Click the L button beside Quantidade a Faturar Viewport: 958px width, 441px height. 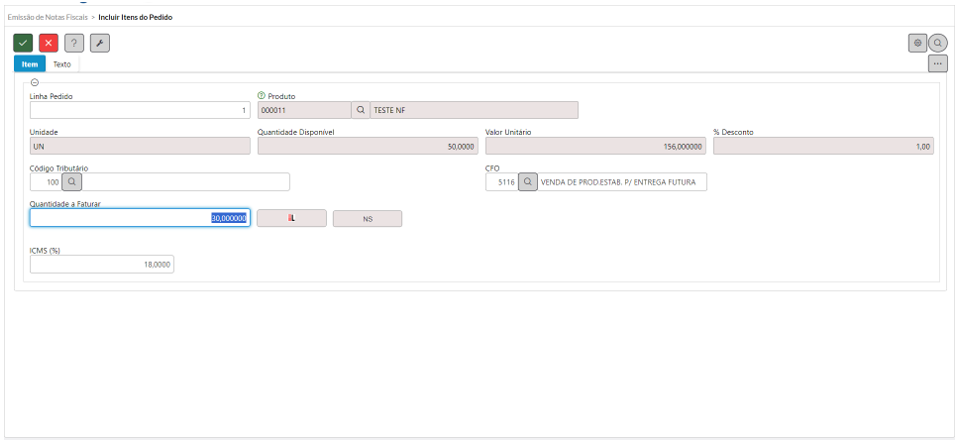[291, 218]
